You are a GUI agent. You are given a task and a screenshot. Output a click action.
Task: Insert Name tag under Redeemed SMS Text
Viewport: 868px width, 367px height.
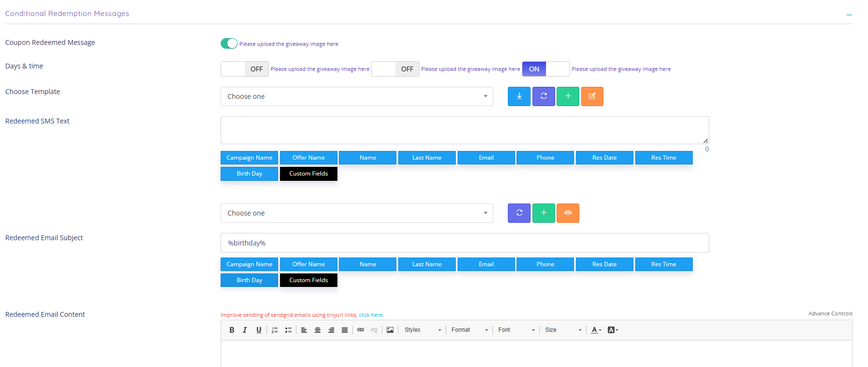(x=367, y=158)
